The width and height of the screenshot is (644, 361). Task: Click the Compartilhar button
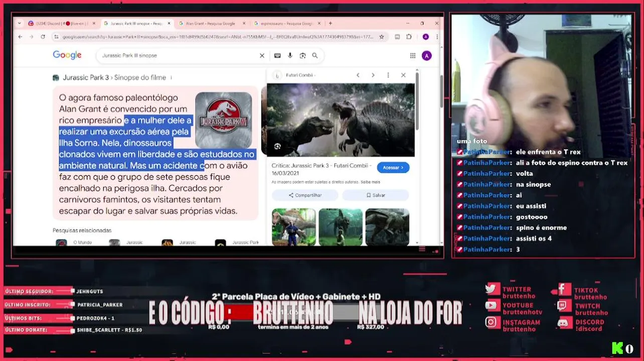click(x=305, y=195)
